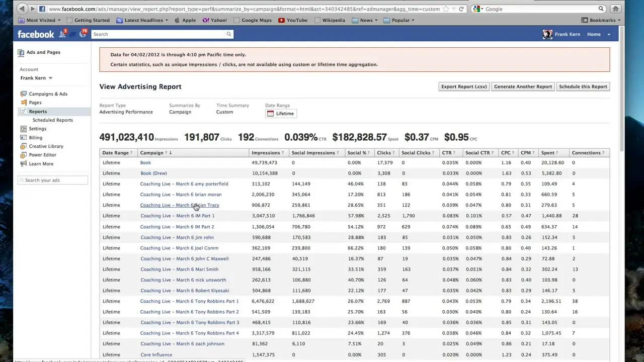Open Facebook logo home link
Image resolution: width=644 pixels, height=362 pixels.
(x=36, y=34)
